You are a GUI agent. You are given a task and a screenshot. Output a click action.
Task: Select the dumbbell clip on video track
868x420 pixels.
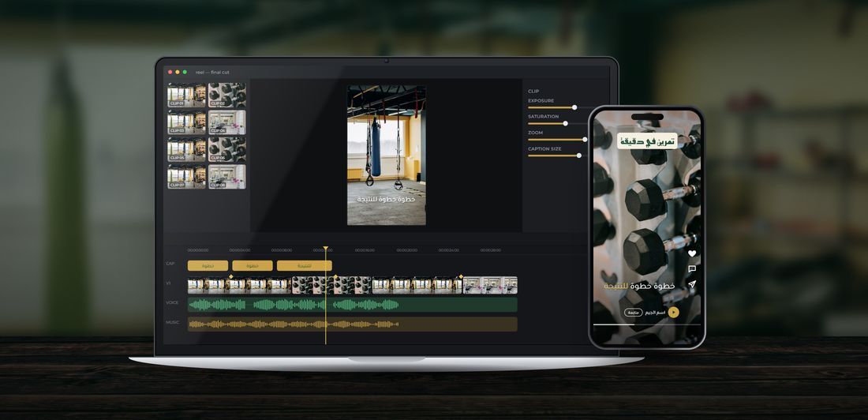click(331, 285)
